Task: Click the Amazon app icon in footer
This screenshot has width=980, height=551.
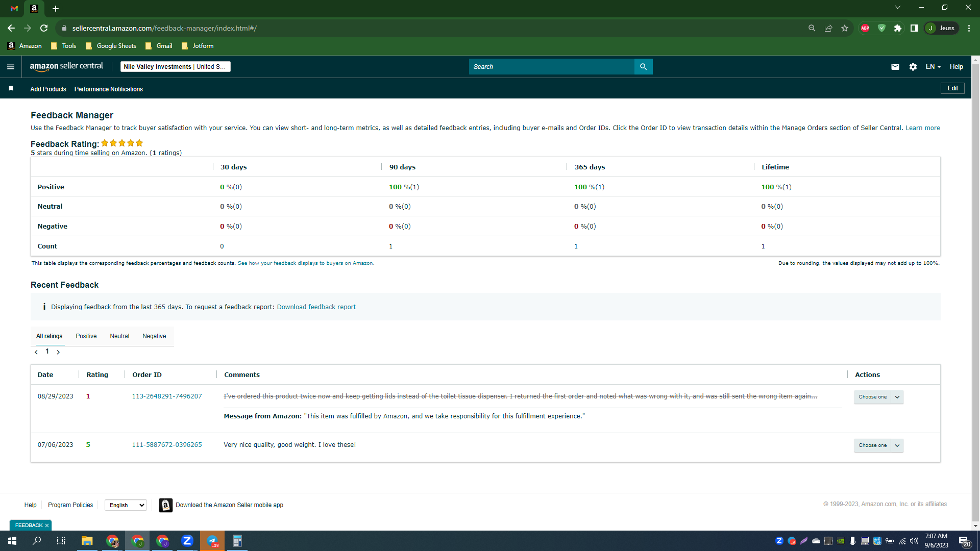Action: 165,505
